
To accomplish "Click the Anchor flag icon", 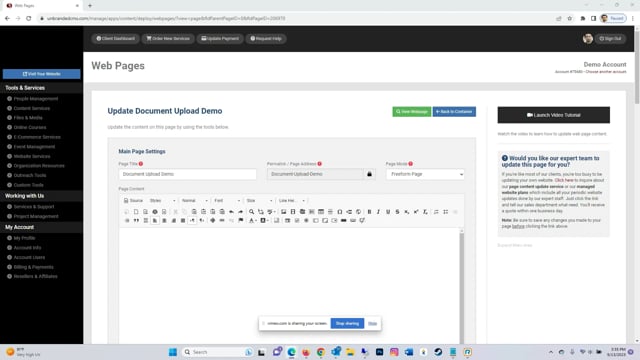I will (241, 220).
